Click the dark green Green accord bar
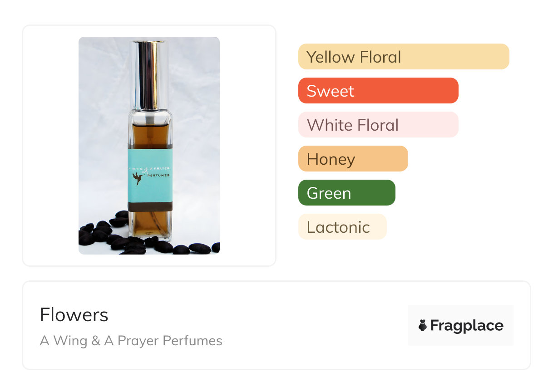 pyautogui.click(x=346, y=193)
